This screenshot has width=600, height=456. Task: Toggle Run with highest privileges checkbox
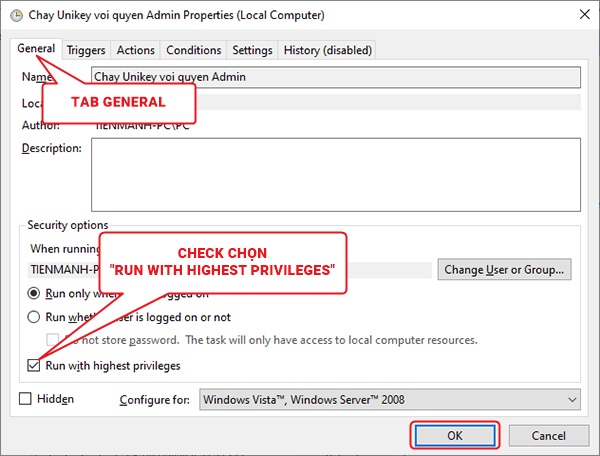(34, 365)
